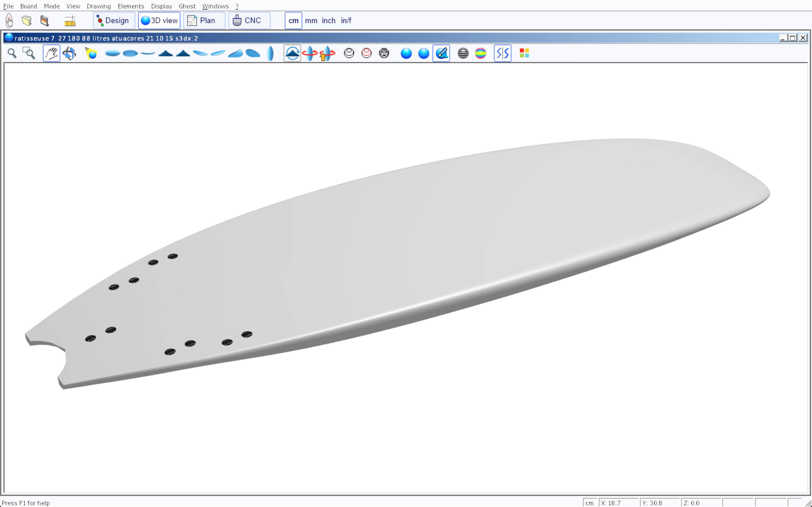812x507 pixels.
Task: Open the Board menu
Action: (28, 6)
